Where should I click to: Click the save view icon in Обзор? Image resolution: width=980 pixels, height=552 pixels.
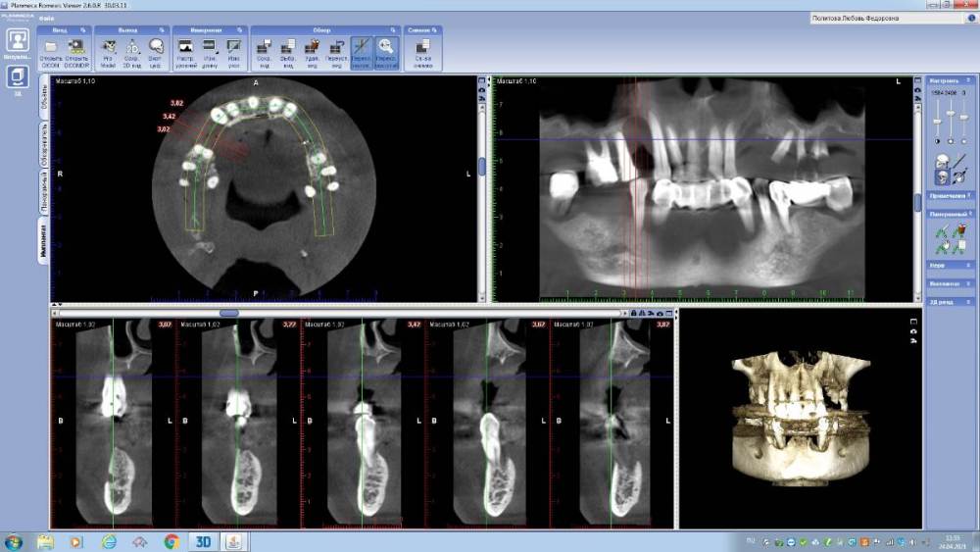(263, 47)
